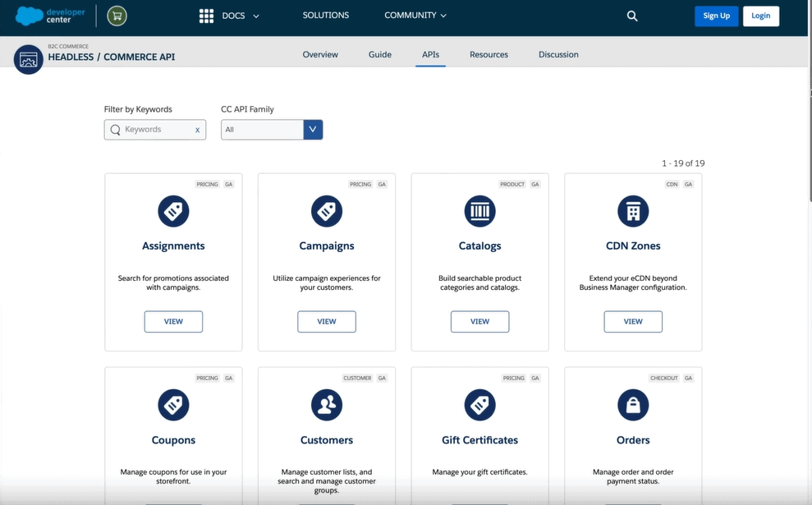The height and width of the screenshot is (505, 812).
Task: Clear keywords with the x icon
Action: click(x=197, y=130)
